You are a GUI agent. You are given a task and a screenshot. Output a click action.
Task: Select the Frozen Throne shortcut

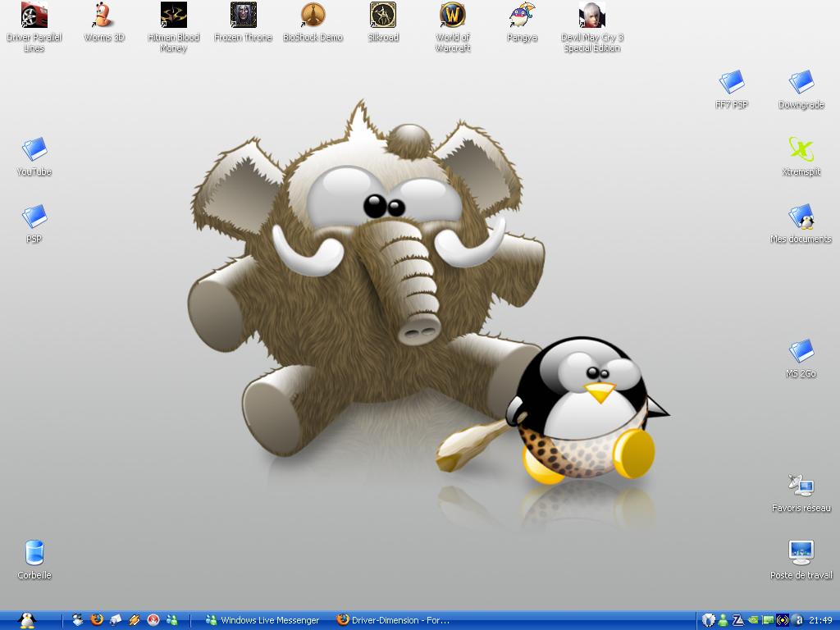243,16
